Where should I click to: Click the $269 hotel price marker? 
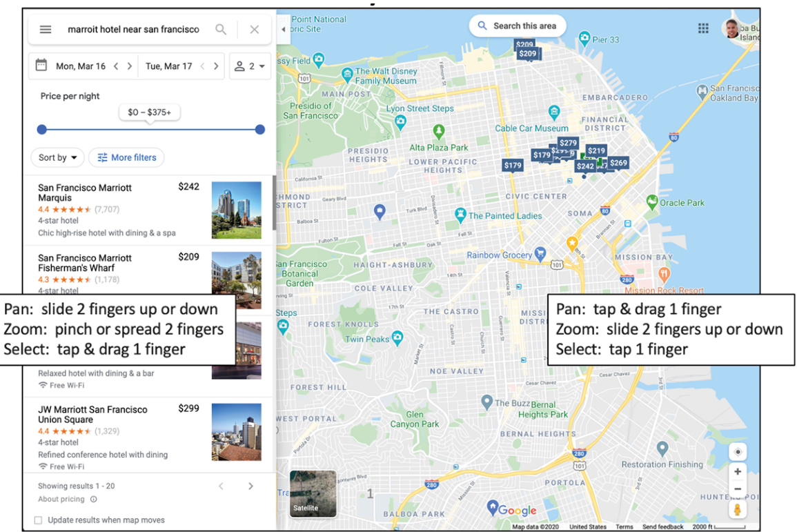click(x=618, y=163)
